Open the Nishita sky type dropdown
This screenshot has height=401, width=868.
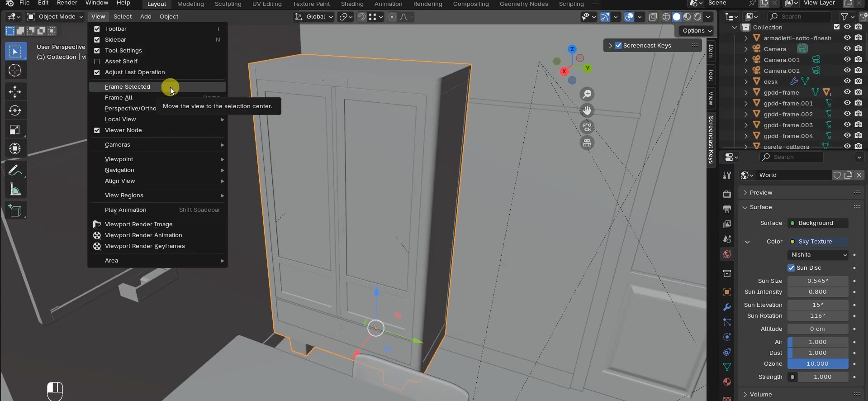[818, 255]
